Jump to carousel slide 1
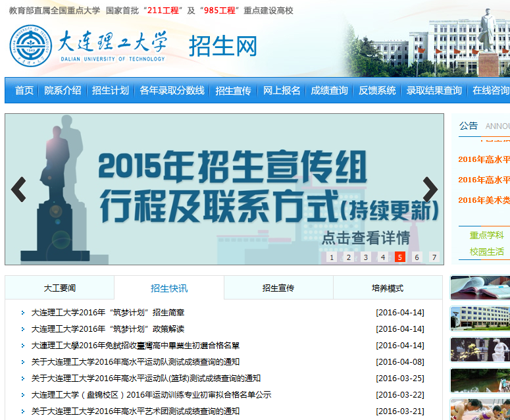 tap(332, 257)
